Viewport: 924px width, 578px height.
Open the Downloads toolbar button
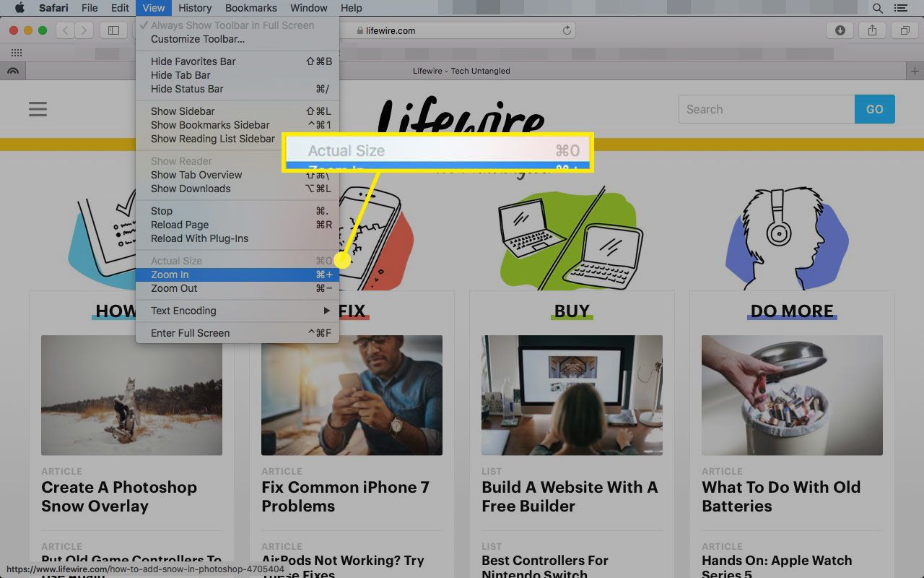point(840,30)
